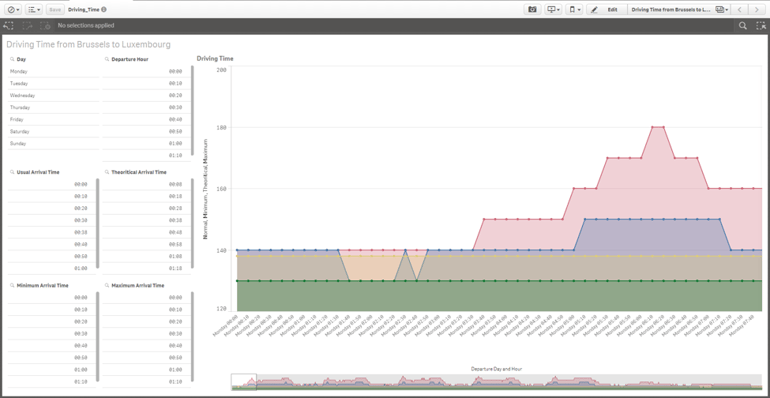The width and height of the screenshot is (770, 398).
Task: Click the disabled Save button
Action: click(x=55, y=9)
